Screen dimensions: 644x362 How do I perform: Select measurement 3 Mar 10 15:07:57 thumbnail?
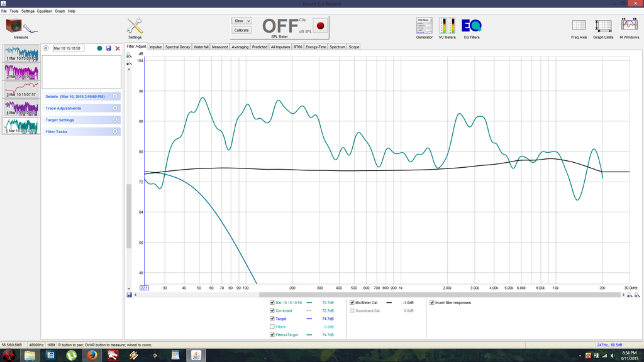coord(21,89)
